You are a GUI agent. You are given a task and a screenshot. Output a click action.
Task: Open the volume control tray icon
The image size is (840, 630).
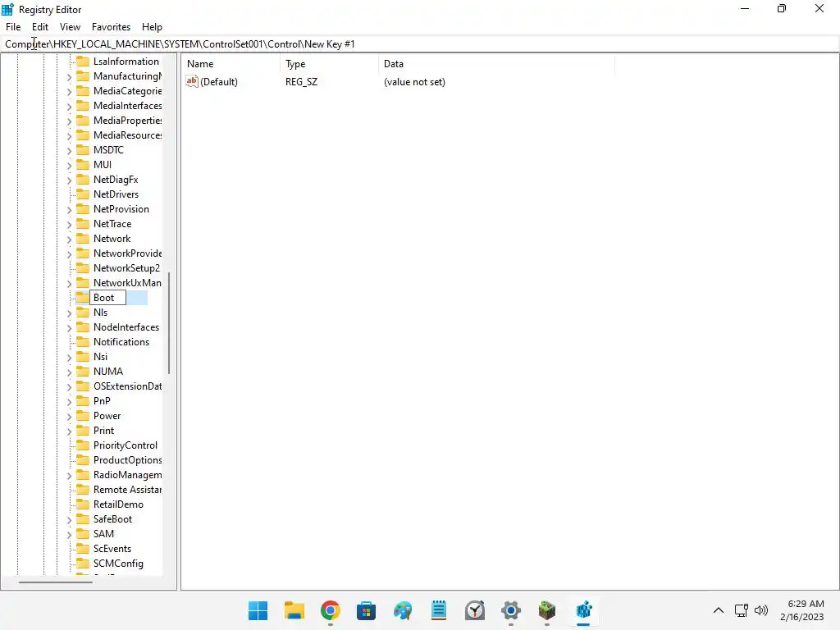(760, 610)
